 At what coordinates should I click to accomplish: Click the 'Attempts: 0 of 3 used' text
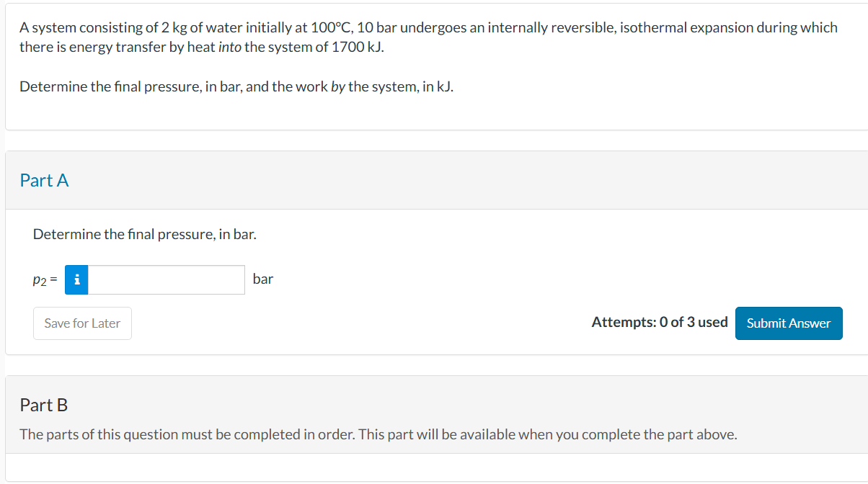click(659, 322)
